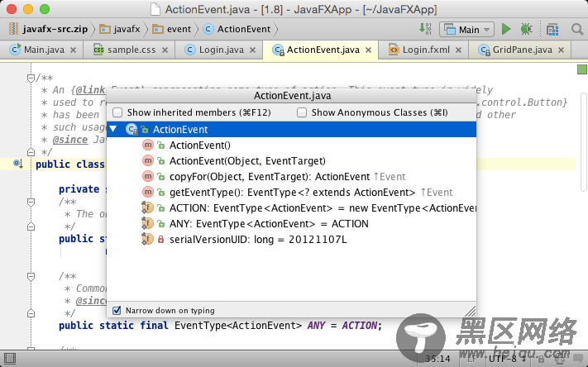Click method icon for copyFor entry
This screenshot has width=588, height=367.
point(148,176)
